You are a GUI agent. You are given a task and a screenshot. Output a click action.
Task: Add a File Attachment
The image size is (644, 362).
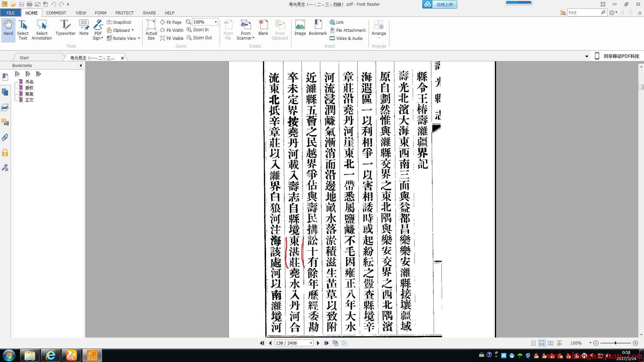click(347, 30)
